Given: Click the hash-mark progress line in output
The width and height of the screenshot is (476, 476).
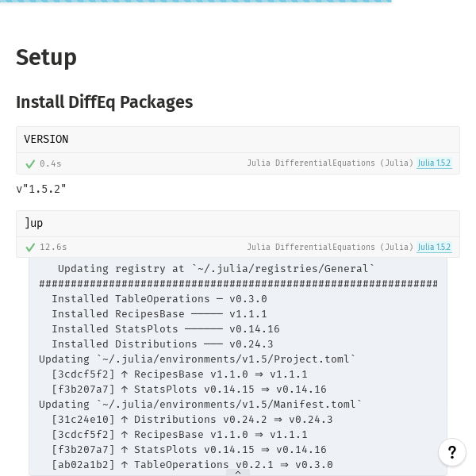Looking at the screenshot, I should tap(238, 284).
